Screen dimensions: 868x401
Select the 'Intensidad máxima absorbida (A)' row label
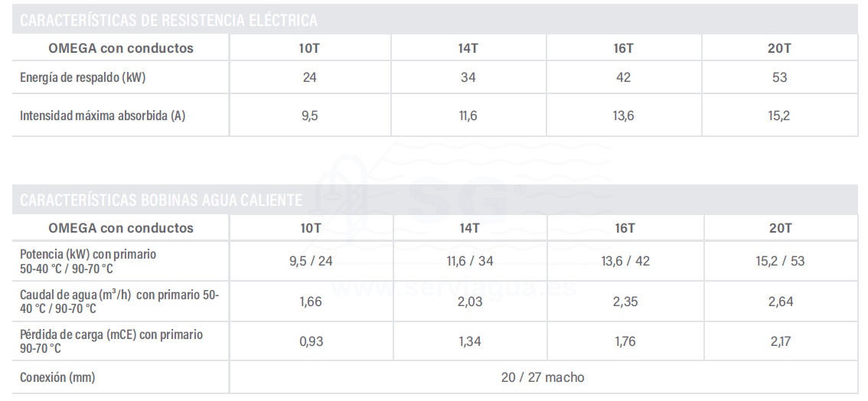tap(103, 116)
